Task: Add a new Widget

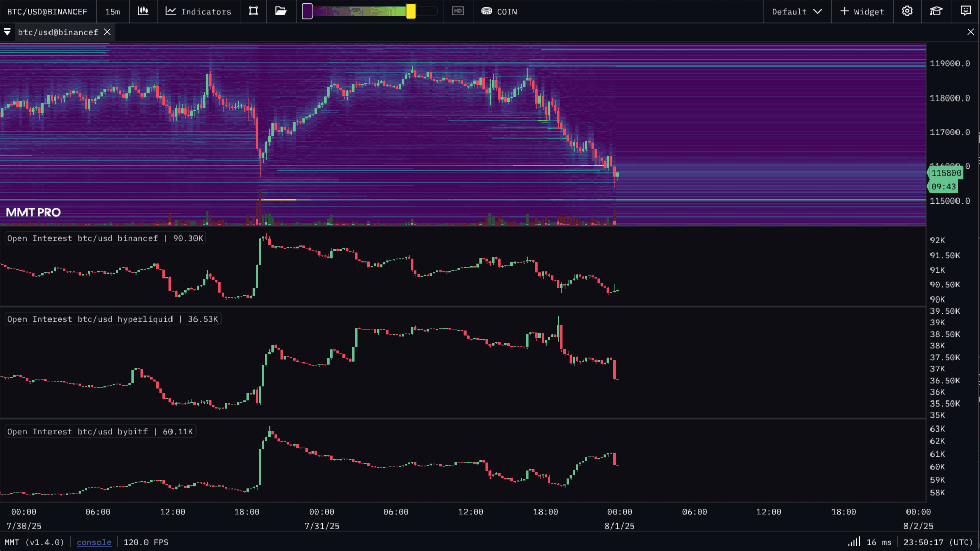Action: point(862,11)
